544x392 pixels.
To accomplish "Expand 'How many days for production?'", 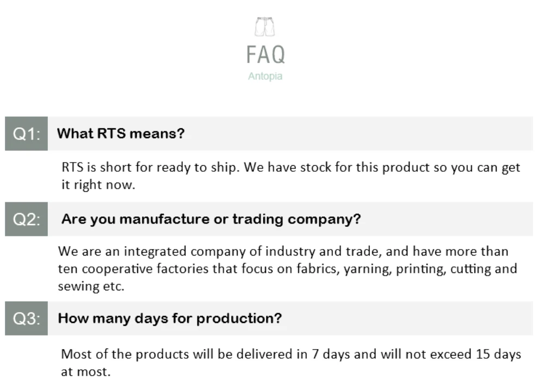I will coord(170,319).
